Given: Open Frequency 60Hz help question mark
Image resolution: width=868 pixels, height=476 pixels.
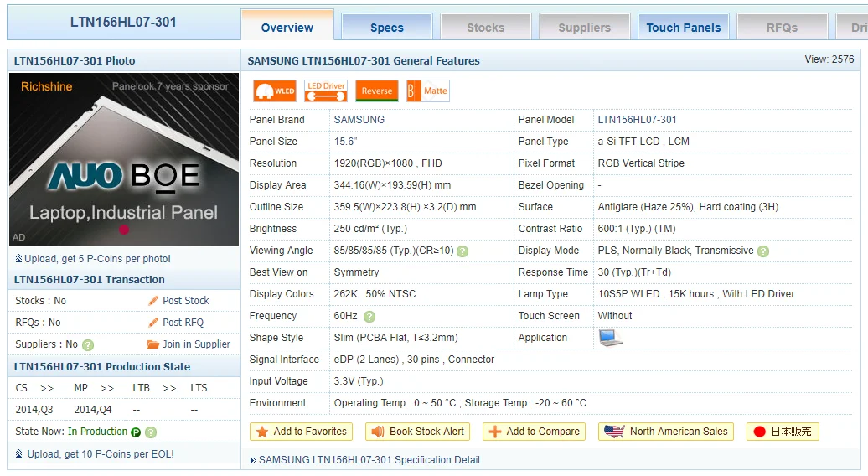Looking at the screenshot, I should [369, 317].
